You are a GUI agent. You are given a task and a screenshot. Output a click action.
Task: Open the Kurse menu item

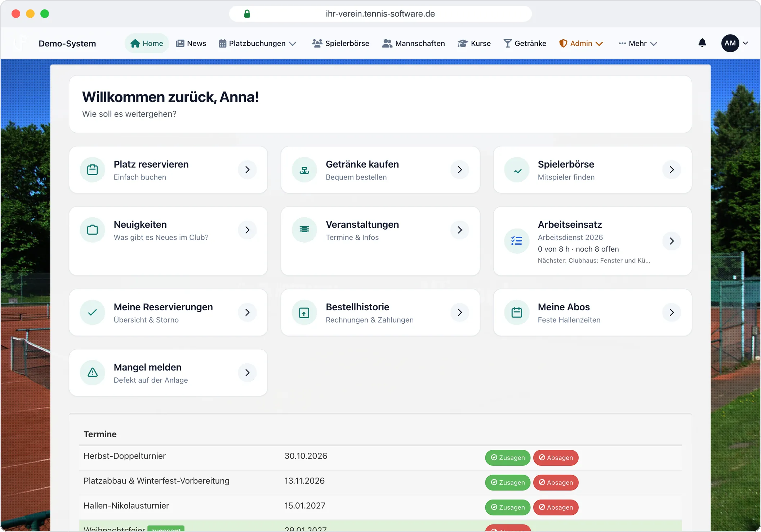(474, 43)
